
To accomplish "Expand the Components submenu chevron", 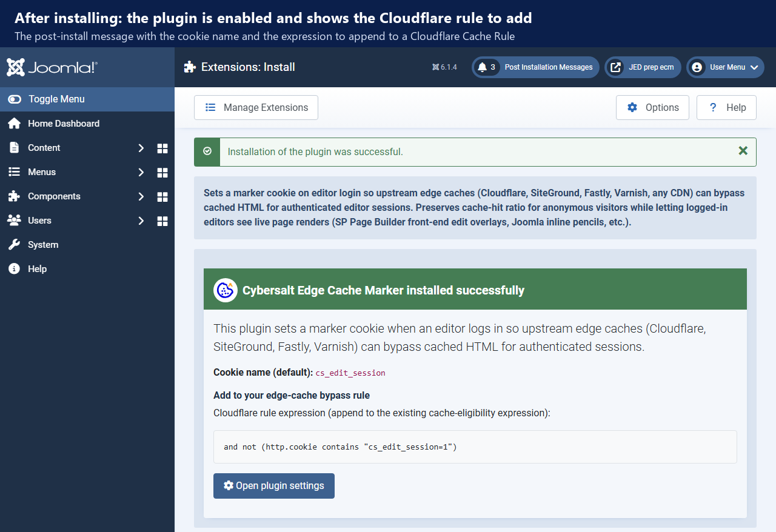I will (x=141, y=196).
